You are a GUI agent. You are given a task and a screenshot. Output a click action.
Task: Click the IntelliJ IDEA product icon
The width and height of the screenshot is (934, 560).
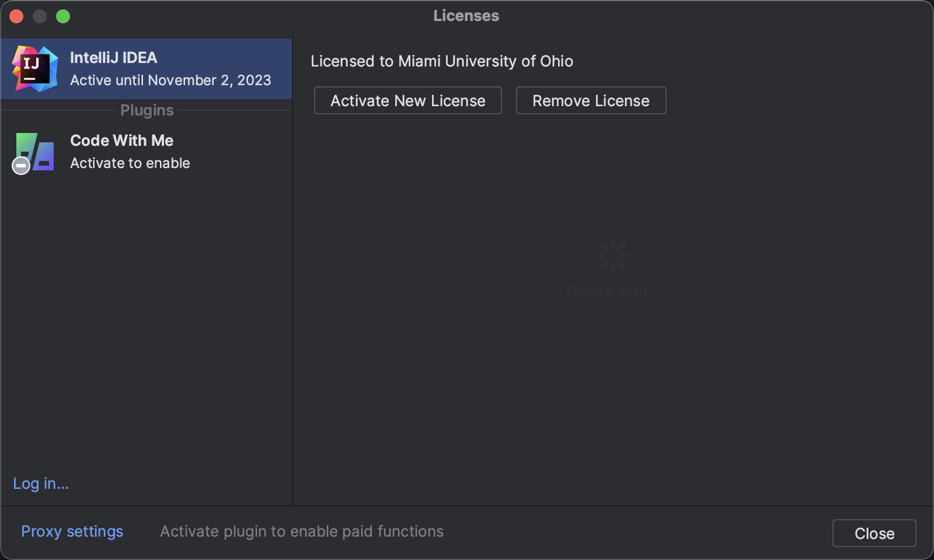(35, 69)
